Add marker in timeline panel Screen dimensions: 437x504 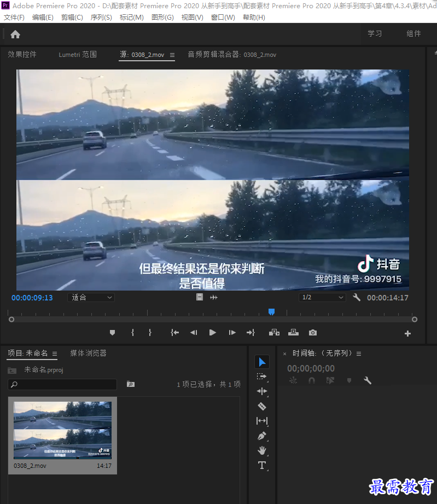point(349,380)
